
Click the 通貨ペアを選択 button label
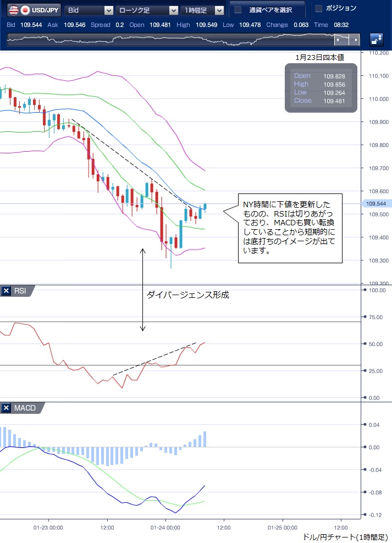tap(270, 10)
